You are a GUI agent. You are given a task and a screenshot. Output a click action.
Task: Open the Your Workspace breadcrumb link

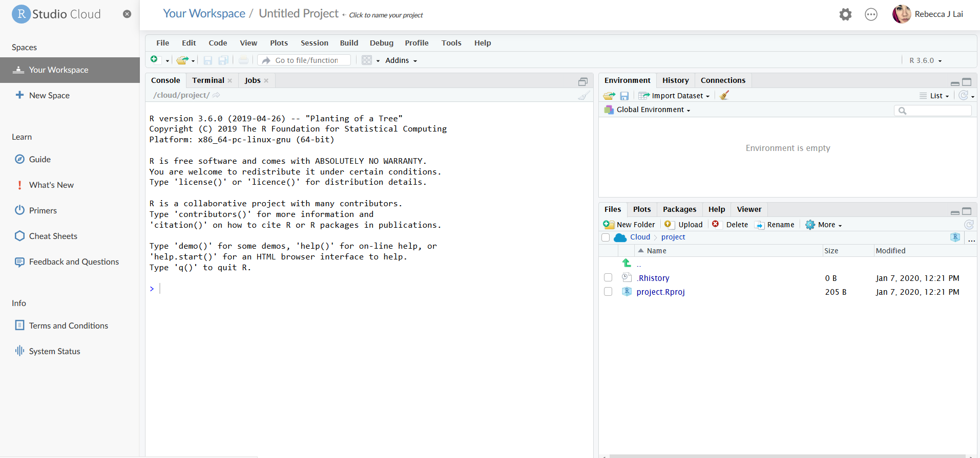[x=204, y=14]
